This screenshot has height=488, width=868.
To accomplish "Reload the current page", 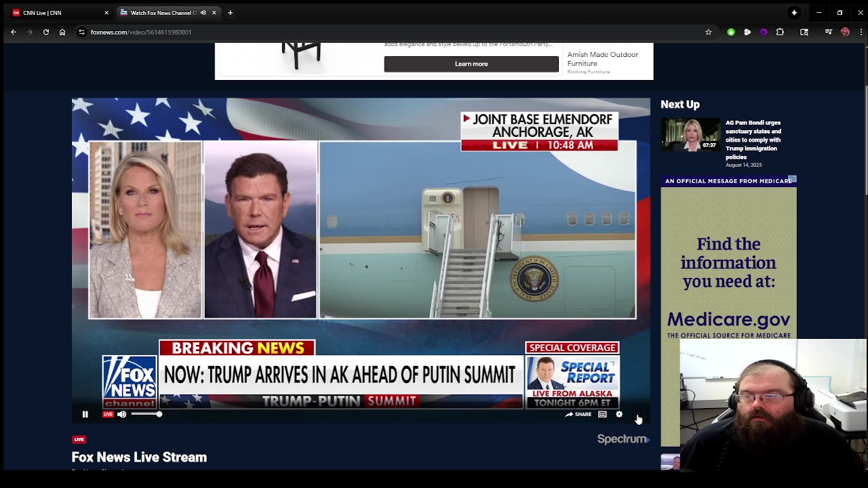I will (46, 32).
